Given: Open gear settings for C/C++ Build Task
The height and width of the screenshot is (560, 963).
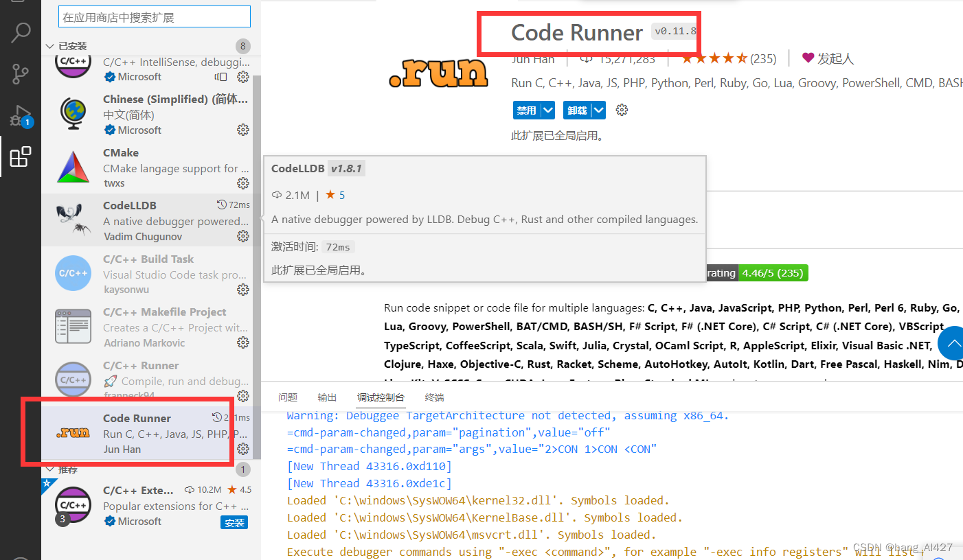Looking at the screenshot, I should coord(242,290).
